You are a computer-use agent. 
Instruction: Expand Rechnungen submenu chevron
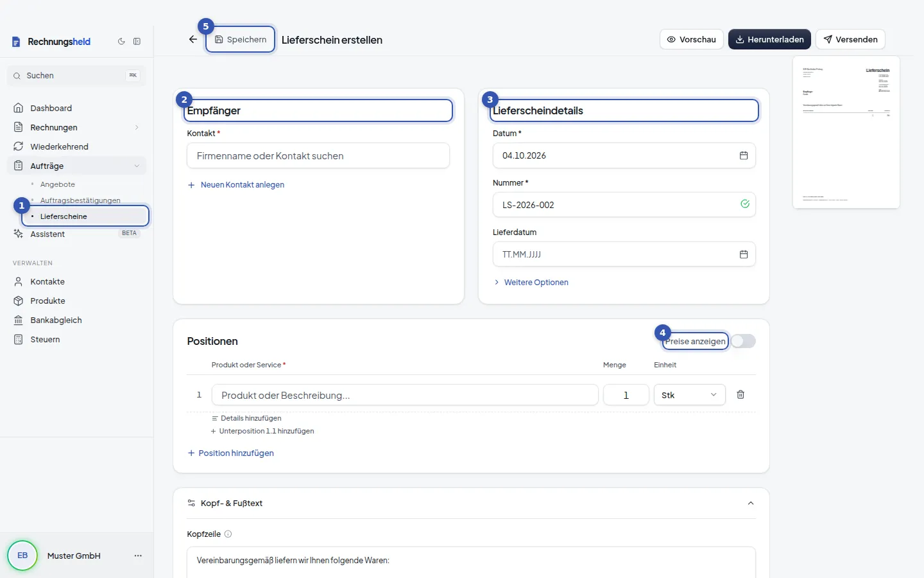137,127
